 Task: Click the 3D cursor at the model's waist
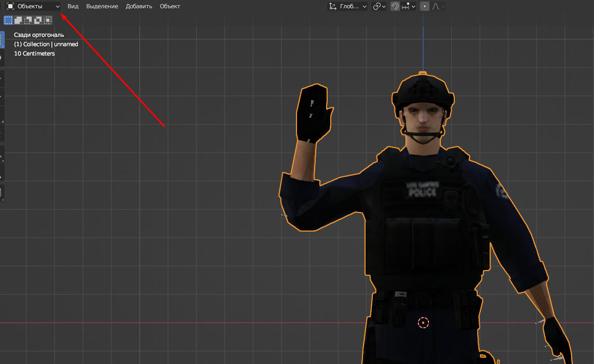point(423,322)
